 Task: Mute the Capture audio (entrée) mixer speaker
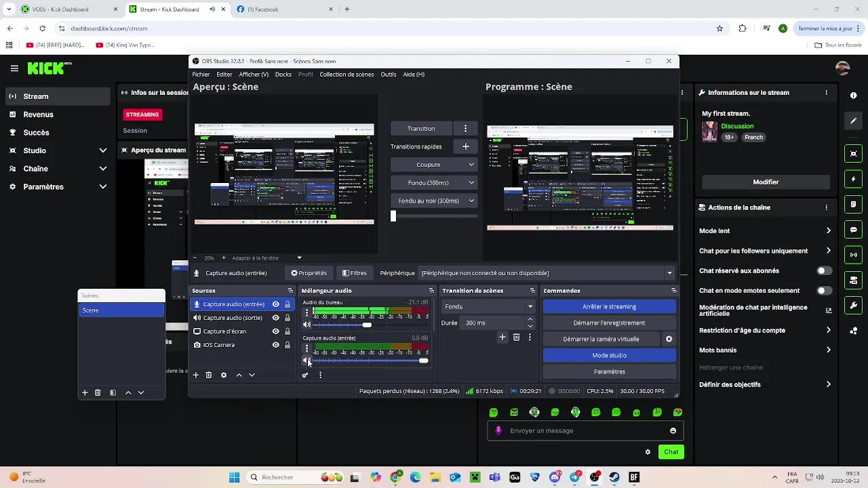coord(307,361)
